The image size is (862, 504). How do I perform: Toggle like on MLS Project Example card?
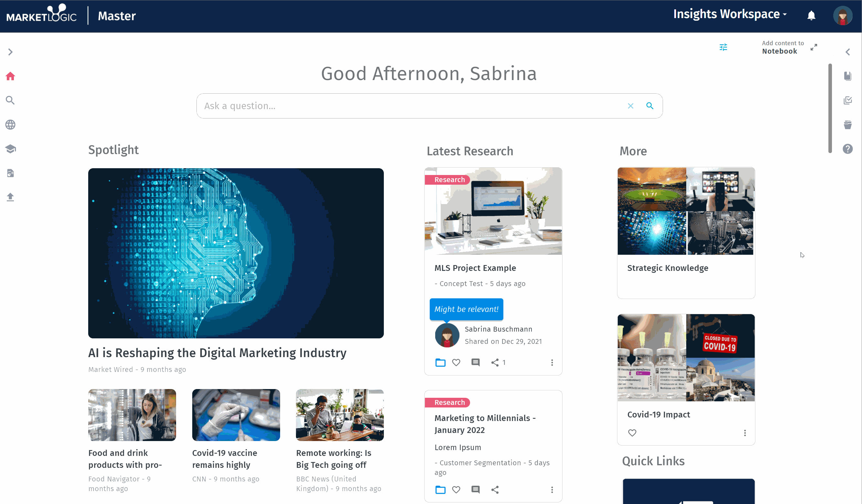click(456, 362)
